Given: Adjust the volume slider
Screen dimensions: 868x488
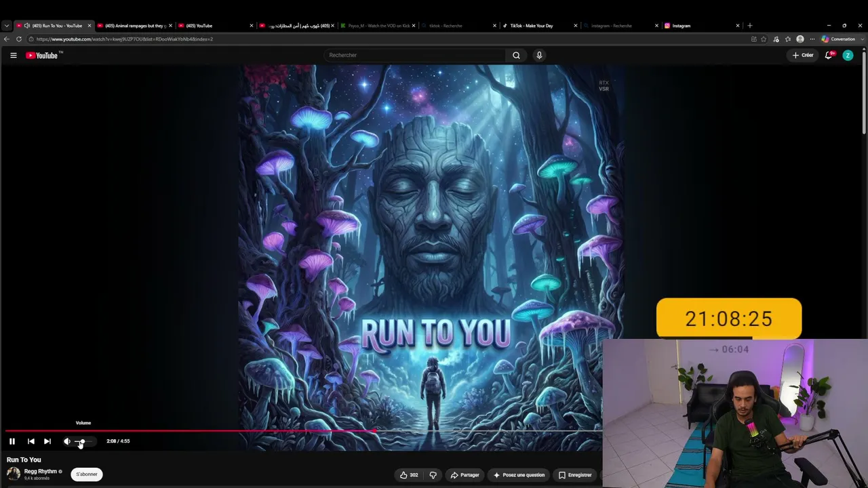Looking at the screenshot, I should (85, 441).
